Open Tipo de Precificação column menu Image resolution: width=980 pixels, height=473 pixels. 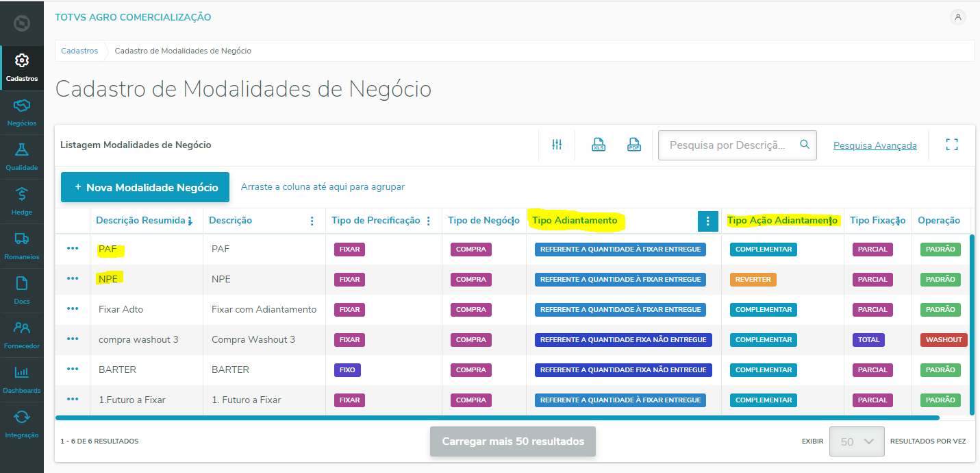[429, 221]
